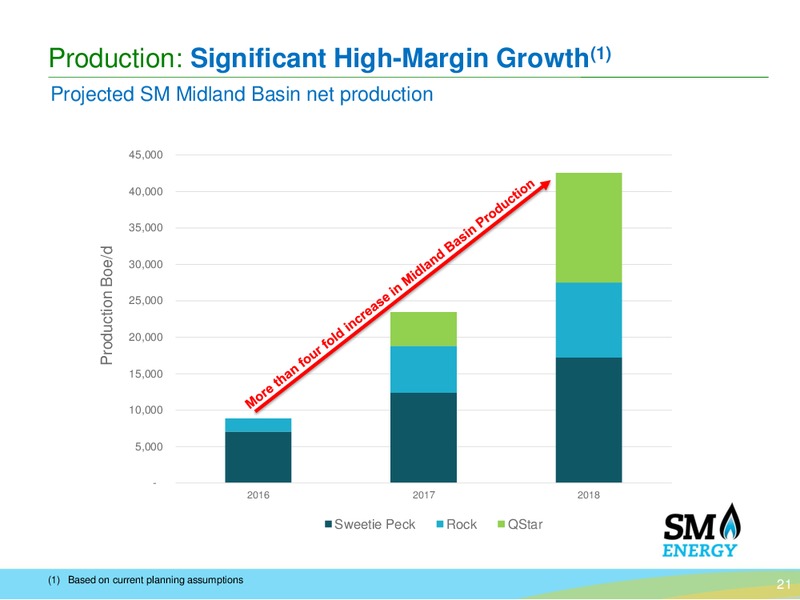Click the 35,000 y-axis value
Screen dimensions: 800x600
(145, 228)
